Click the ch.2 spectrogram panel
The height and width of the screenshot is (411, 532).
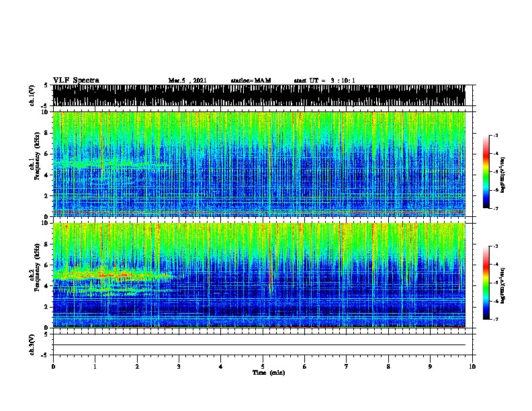(259, 275)
